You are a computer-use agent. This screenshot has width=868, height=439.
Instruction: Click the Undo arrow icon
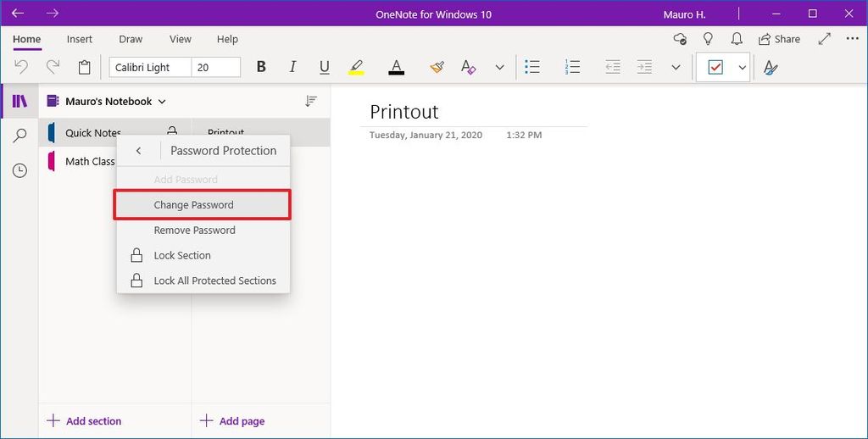(21, 68)
